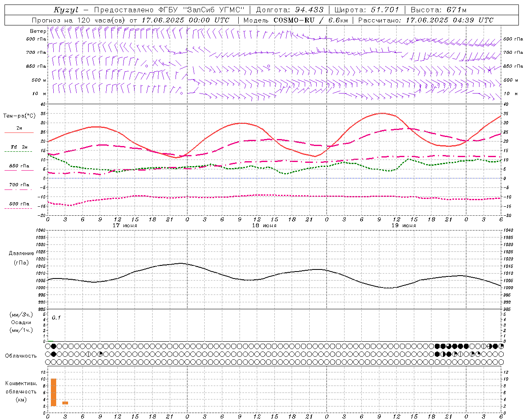The height and width of the screenshot is (420, 525).
Task: Click "Прогноз на 120 часа(ов)" forecast line
Action: point(79,20)
